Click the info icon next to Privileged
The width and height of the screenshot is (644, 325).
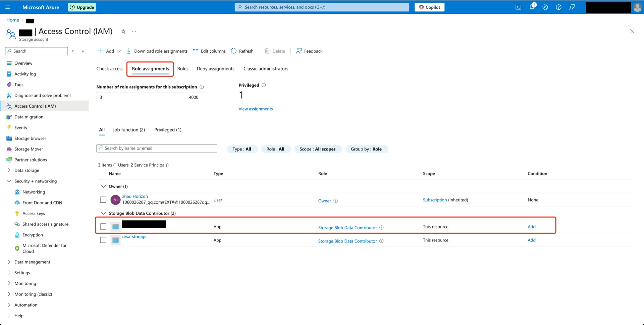pyautogui.click(x=264, y=85)
